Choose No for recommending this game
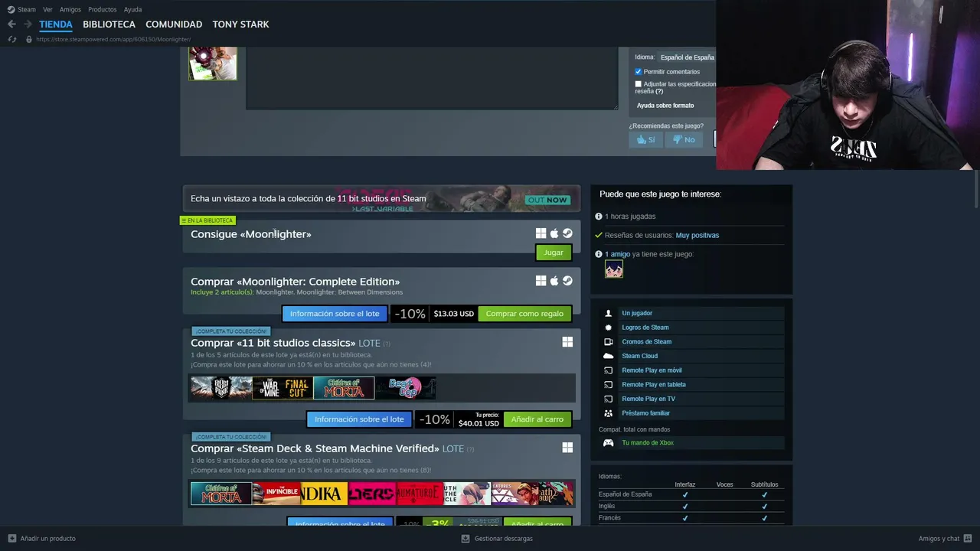This screenshot has width=980, height=551. point(684,139)
